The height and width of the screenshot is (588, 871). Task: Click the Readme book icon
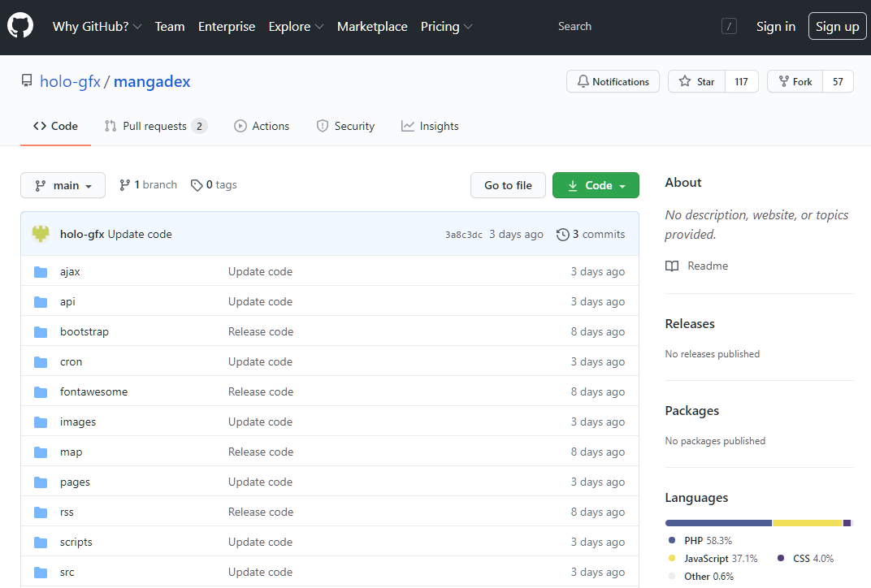pos(672,266)
